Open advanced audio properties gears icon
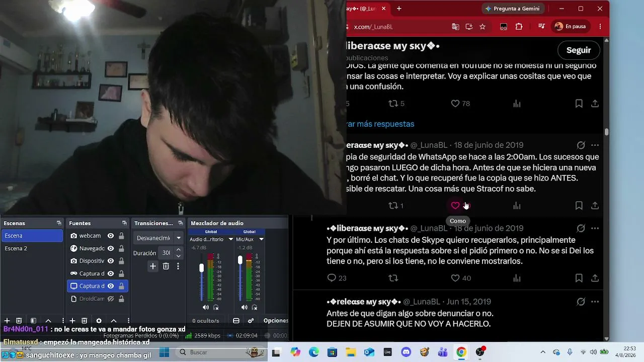This screenshot has width=644, height=362. (251, 321)
